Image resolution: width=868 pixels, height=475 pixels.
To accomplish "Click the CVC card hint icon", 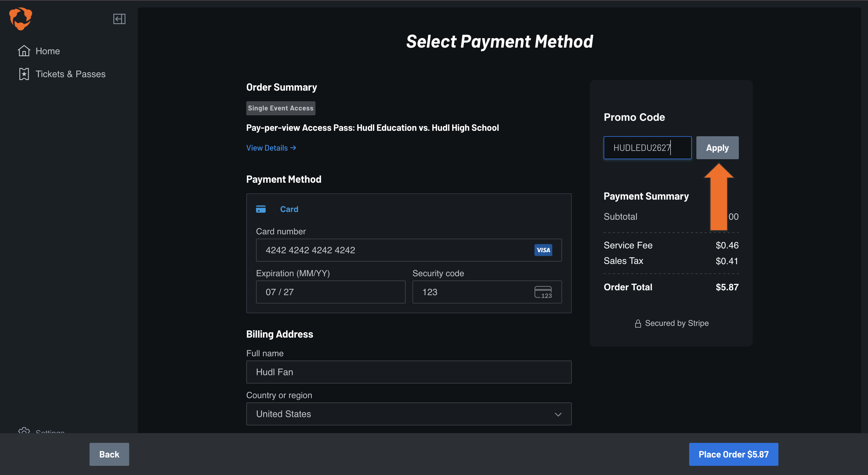I will (543, 292).
